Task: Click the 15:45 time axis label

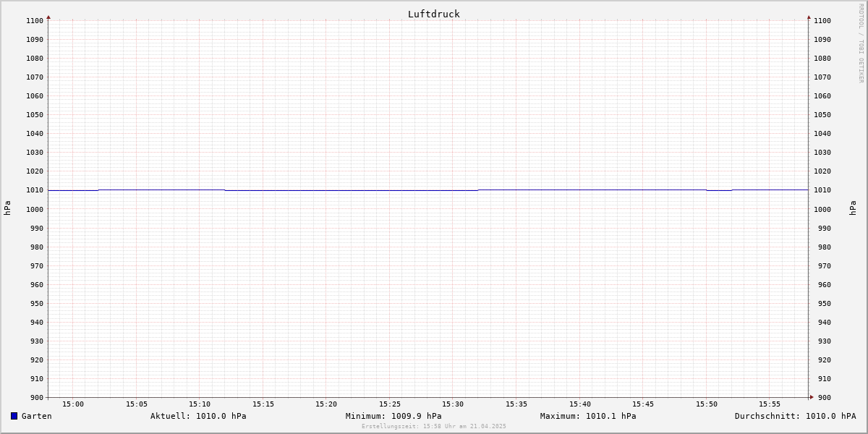Action: point(643,404)
